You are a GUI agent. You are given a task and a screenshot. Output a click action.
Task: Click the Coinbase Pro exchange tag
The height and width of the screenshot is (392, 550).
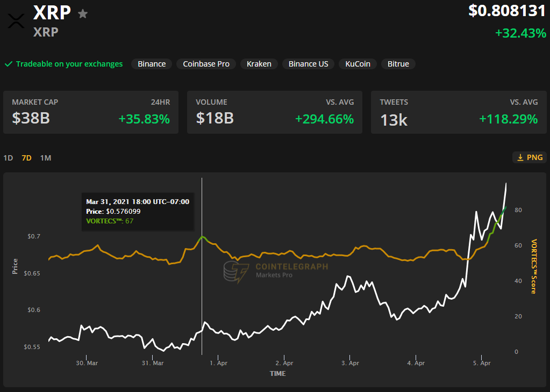pyautogui.click(x=206, y=63)
